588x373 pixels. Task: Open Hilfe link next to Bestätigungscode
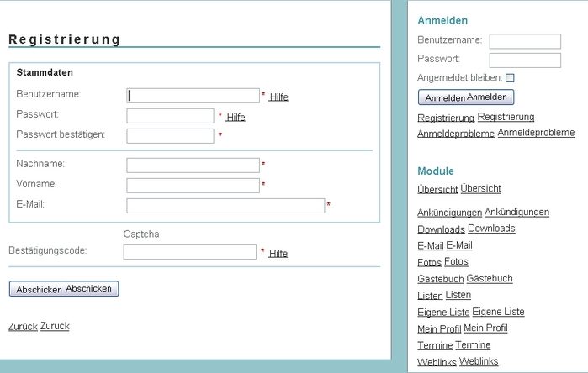[x=278, y=254]
